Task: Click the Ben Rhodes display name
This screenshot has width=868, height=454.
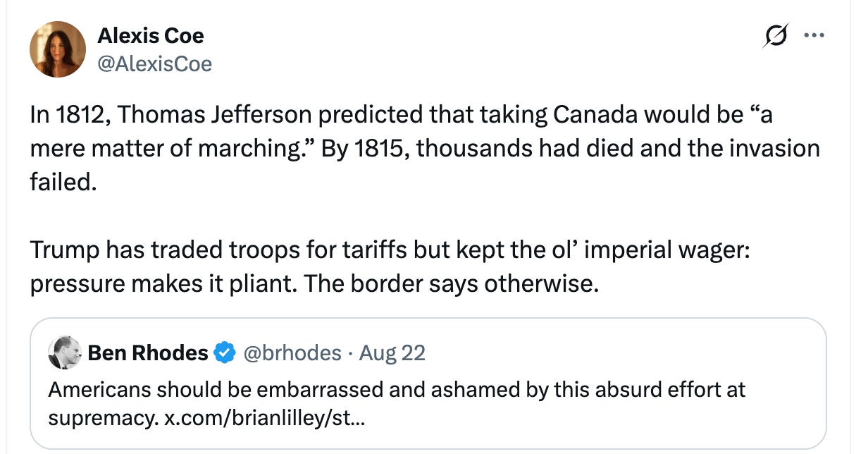Action: coord(149,352)
